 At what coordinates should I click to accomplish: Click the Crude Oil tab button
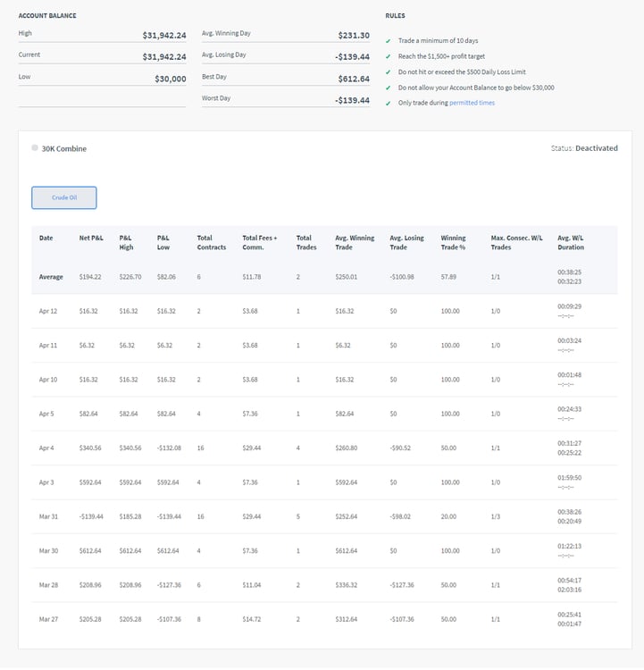coord(63,197)
